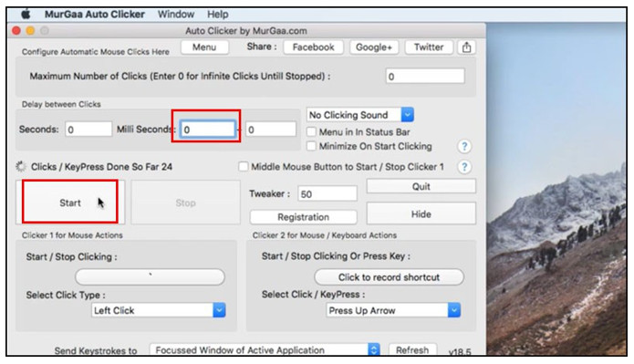Open the Window menu
This screenshot has width=634, height=364.
pyautogui.click(x=176, y=15)
